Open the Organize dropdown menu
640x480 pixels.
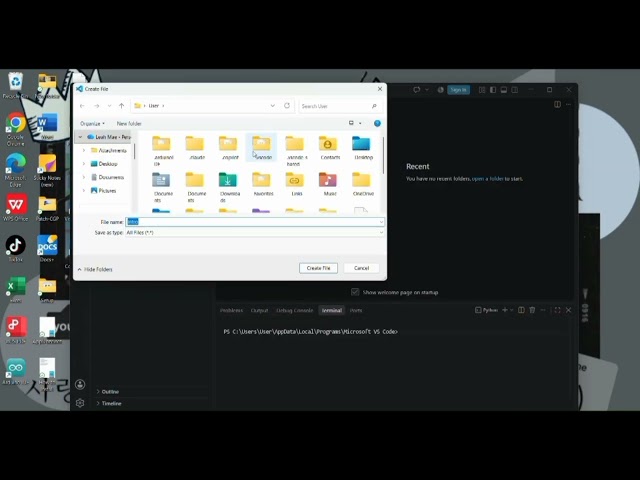(x=92, y=123)
